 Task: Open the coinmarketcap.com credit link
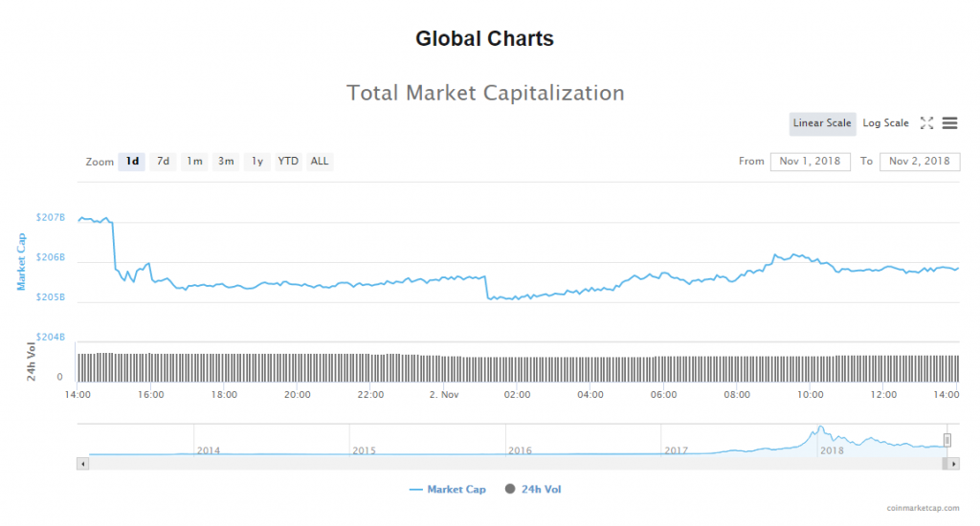[x=923, y=509]
